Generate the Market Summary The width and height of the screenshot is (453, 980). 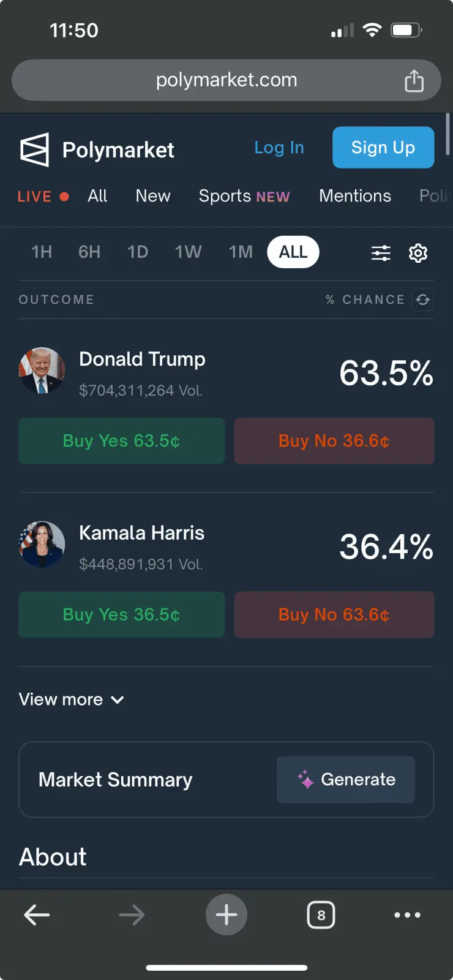click(x=346, y=779)
